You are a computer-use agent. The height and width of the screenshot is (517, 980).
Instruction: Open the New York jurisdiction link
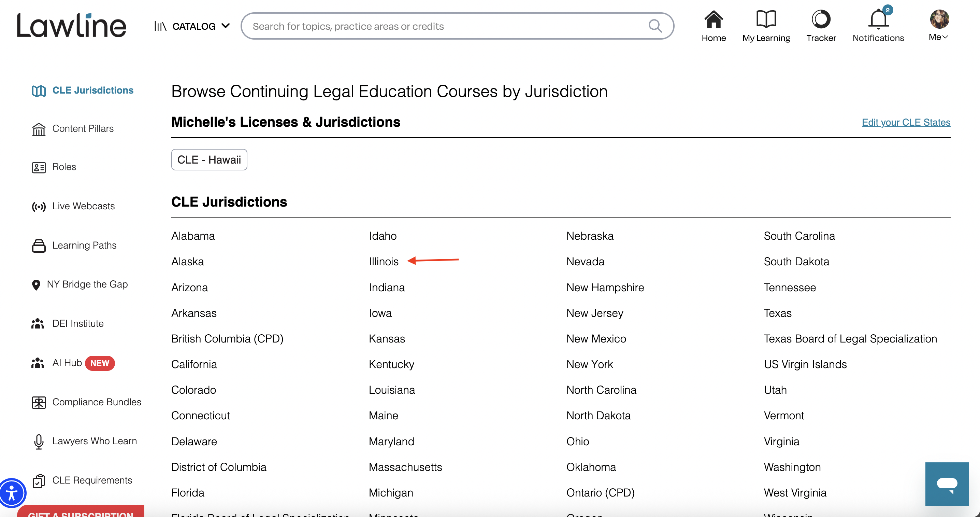[589, 364]
